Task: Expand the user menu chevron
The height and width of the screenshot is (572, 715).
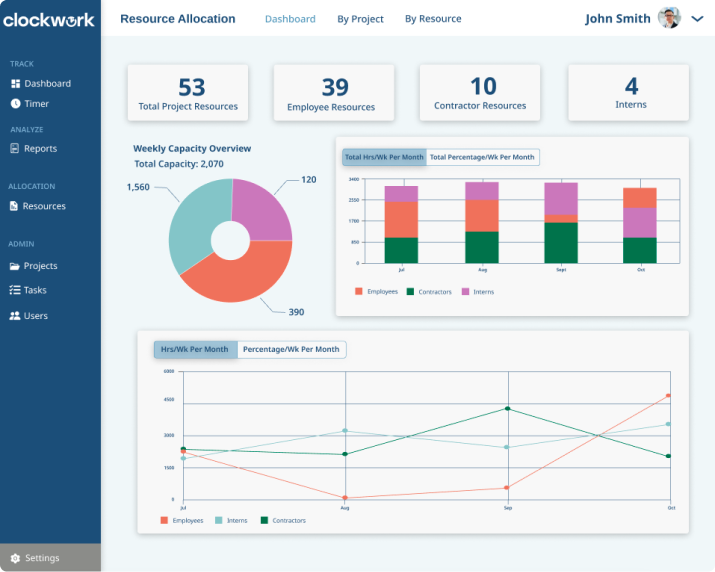Action: (x=697, y=19)
